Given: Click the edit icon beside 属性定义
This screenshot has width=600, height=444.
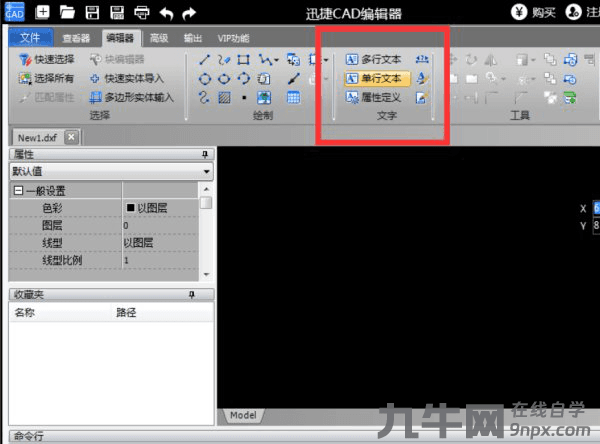Looking at the screenshot, I should tap(422, 98).
